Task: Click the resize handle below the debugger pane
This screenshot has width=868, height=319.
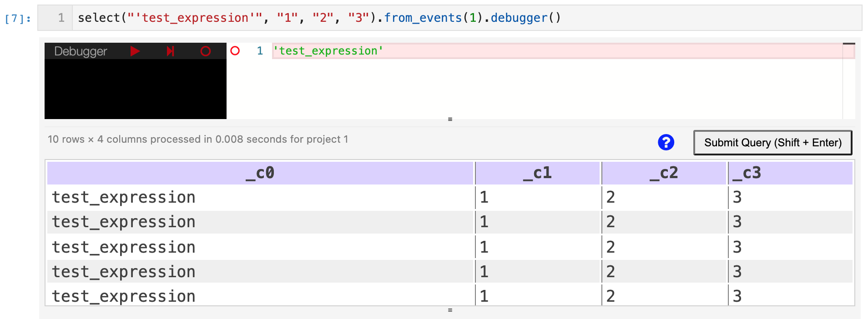Action: coord(450,120)
